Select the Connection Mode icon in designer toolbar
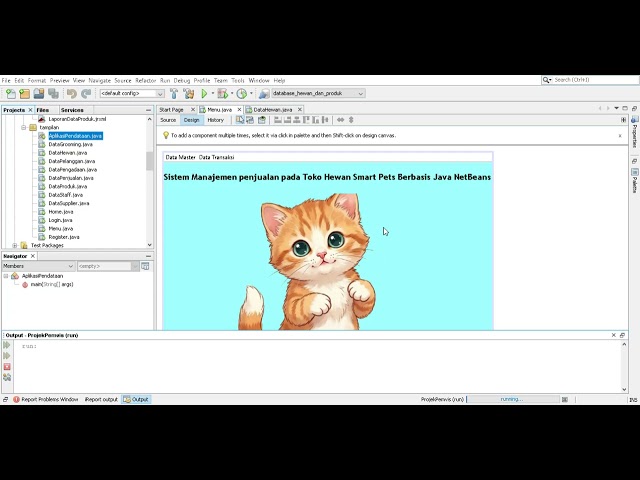Screen dimensions: 640x480 [x=250, y=120]
